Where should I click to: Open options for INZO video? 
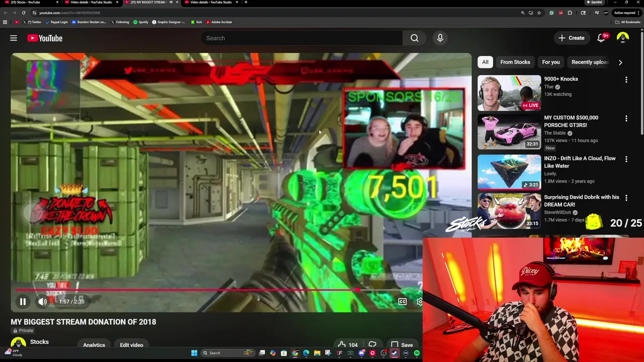click(x=626, y=159)
